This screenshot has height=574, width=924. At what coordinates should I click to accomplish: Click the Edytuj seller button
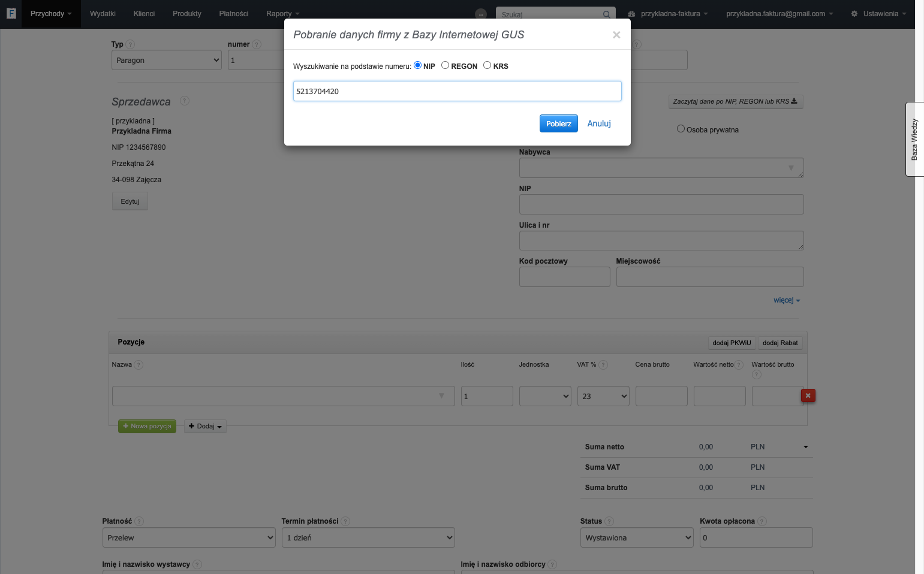click(130, 201)
